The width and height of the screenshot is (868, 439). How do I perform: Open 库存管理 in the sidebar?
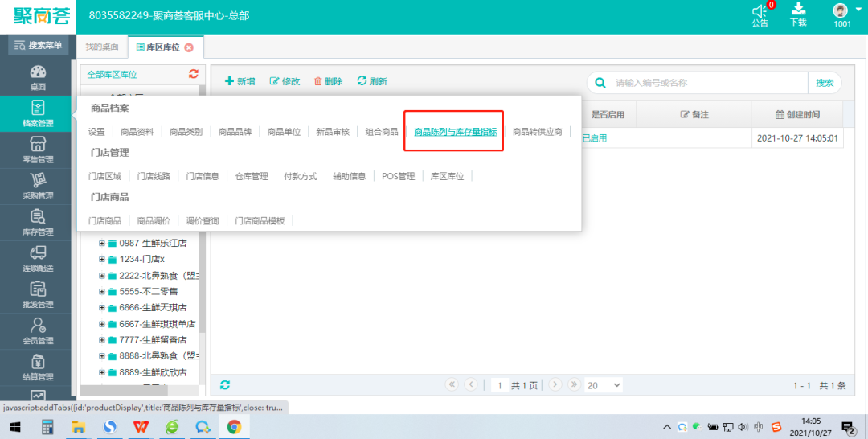(38, 222)
